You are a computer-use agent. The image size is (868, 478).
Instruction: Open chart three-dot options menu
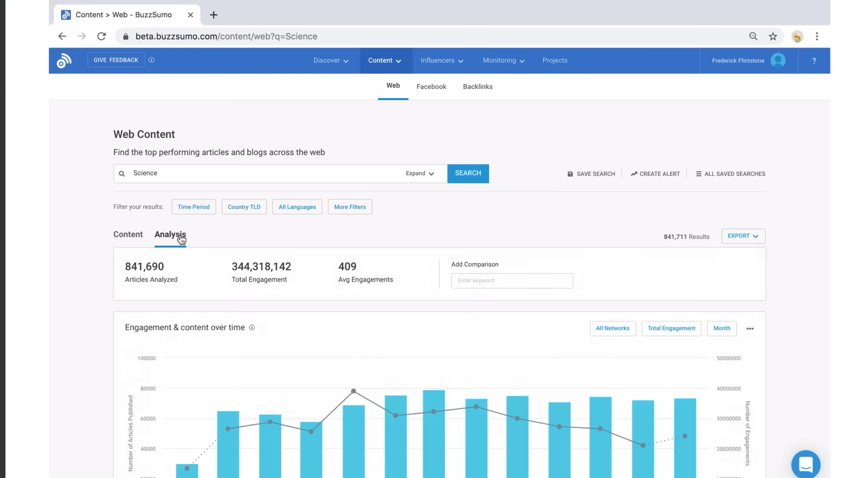pos(750,328)
